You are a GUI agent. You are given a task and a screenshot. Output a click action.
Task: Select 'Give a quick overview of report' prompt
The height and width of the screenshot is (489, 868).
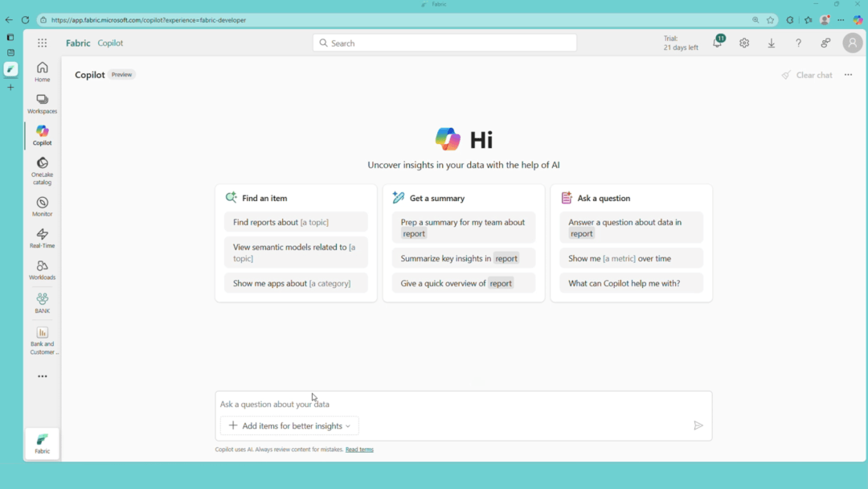pyautogui.click(x=464, y=283)
